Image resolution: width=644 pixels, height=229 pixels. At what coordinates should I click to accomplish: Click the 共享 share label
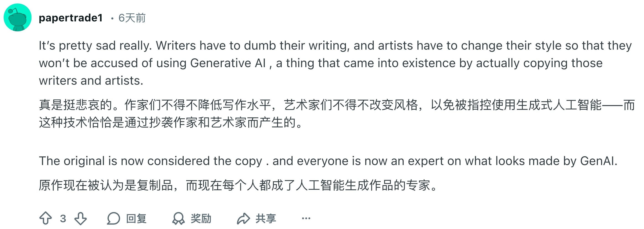click(266, 219)
